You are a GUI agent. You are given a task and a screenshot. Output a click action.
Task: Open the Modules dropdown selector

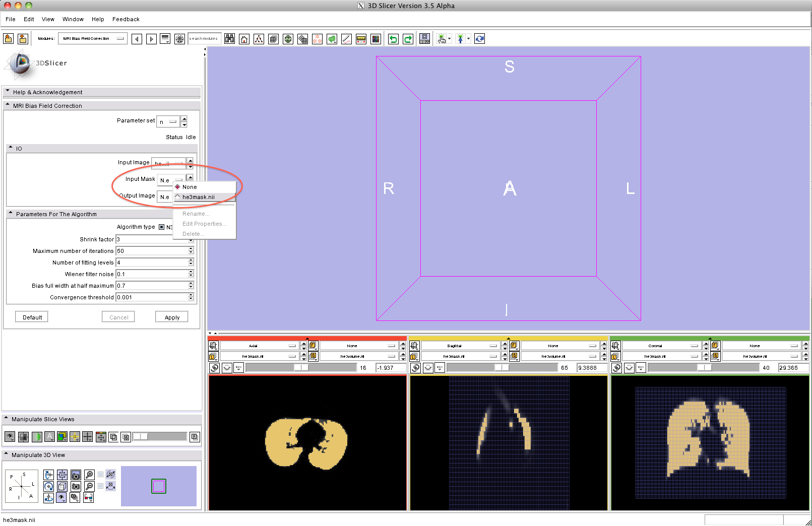(x=92, y=39)
